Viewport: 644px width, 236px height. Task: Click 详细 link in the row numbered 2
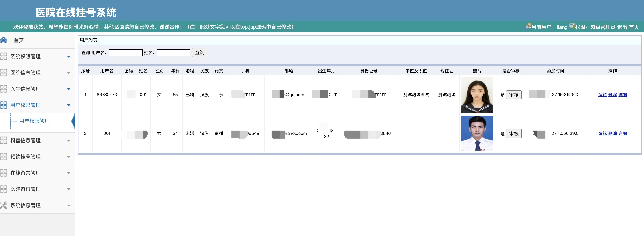623,134
